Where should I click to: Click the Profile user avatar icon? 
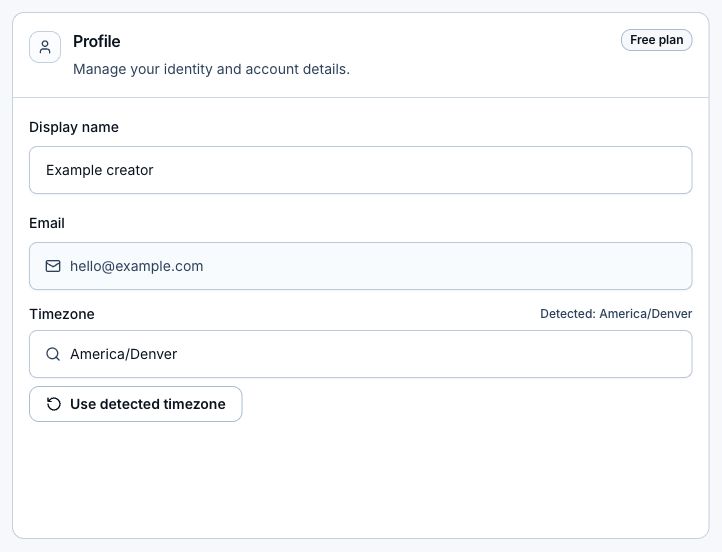point(45,47)
